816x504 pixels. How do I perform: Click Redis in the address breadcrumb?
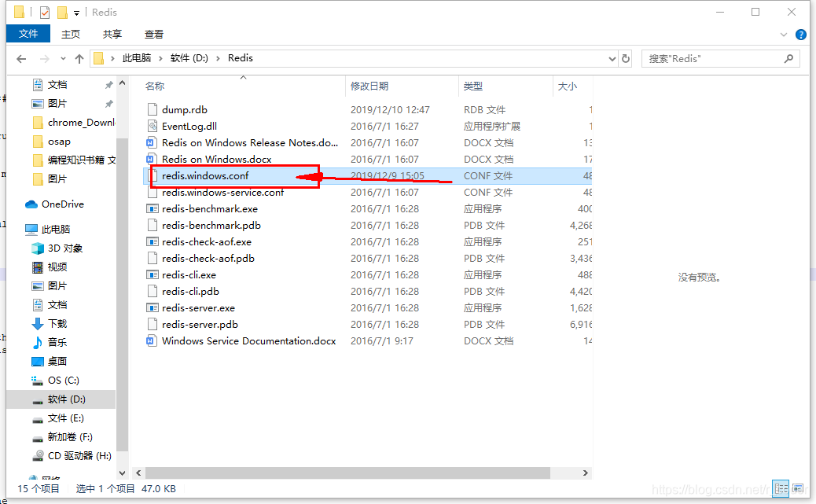(241, 58)
